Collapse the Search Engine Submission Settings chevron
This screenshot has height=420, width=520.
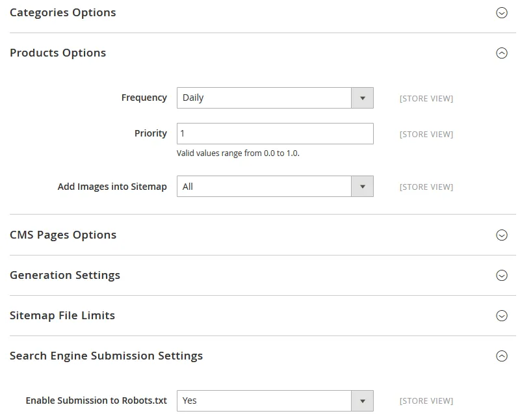pyautogui.click(x=501, y=356)
